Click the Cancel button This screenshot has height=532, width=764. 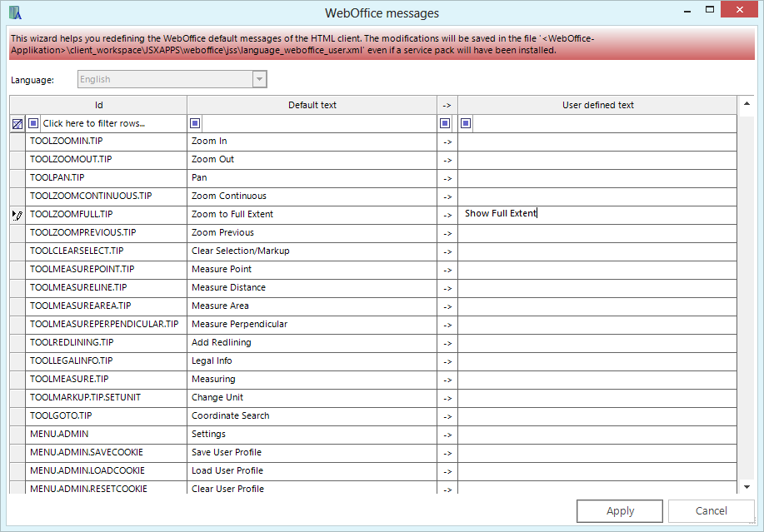click(x=711, y=510)
